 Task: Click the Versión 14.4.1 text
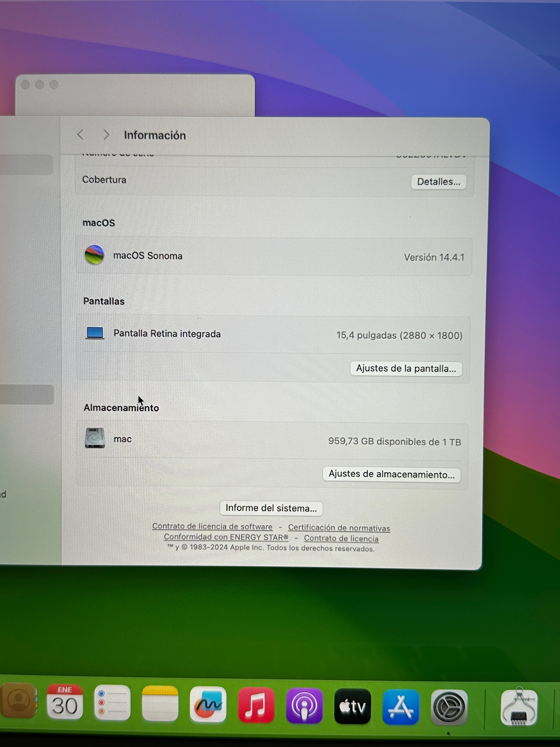(434, 257)
